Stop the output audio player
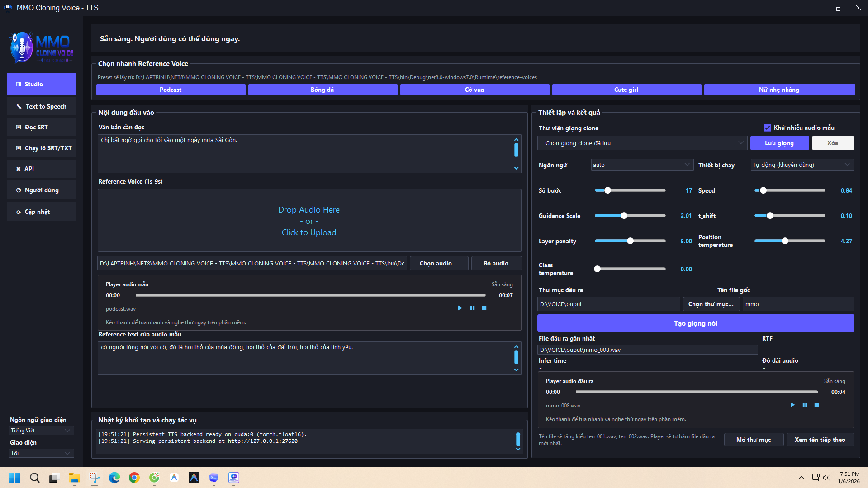 [816, 405]
